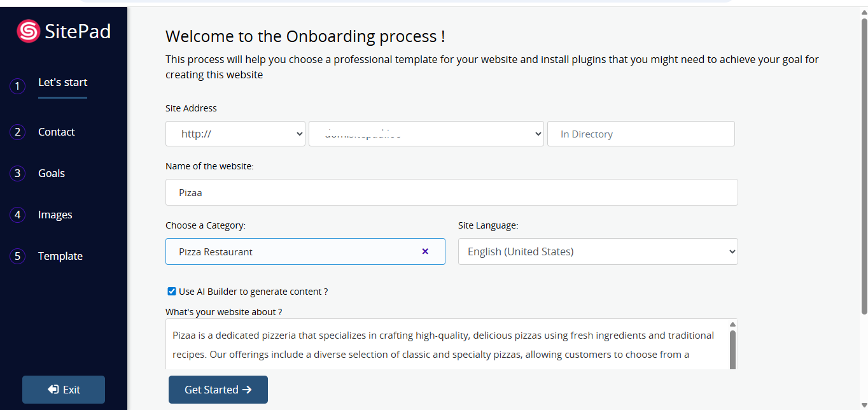Focus the website name field showing Pizaa

pos(451,192)
